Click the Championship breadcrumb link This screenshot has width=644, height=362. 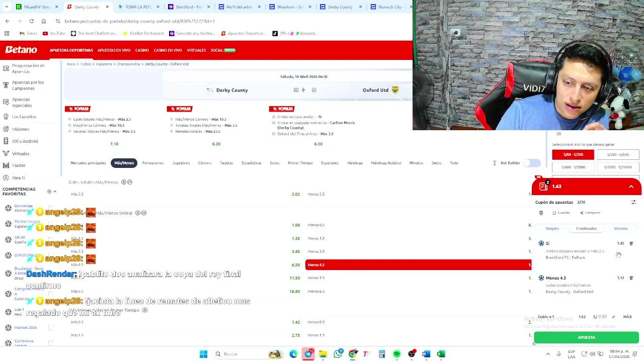(x=128, y=64)
